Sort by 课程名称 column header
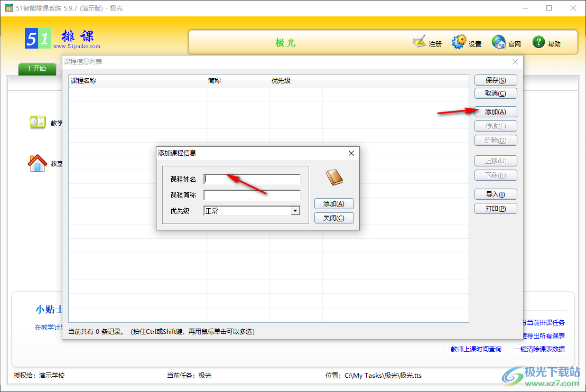The width and height of the screenshot is (586, 392). pyautogui.click(x=137, y=81)
